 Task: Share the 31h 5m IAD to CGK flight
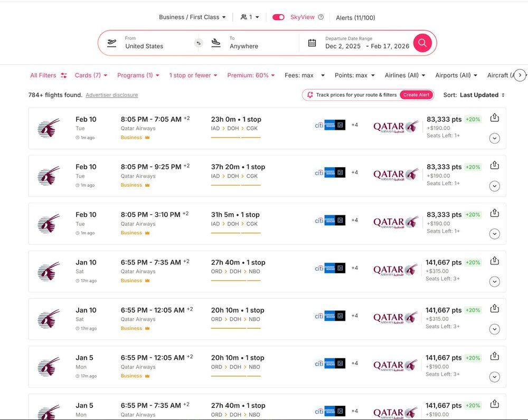(x=494, y=213)
